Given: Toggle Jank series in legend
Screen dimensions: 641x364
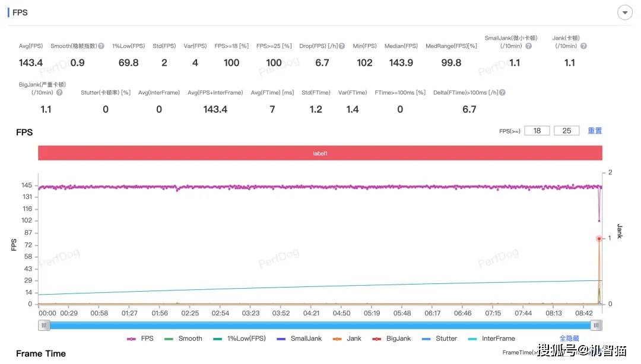Looking at the screenshot, I should click(x=347, y=339).
